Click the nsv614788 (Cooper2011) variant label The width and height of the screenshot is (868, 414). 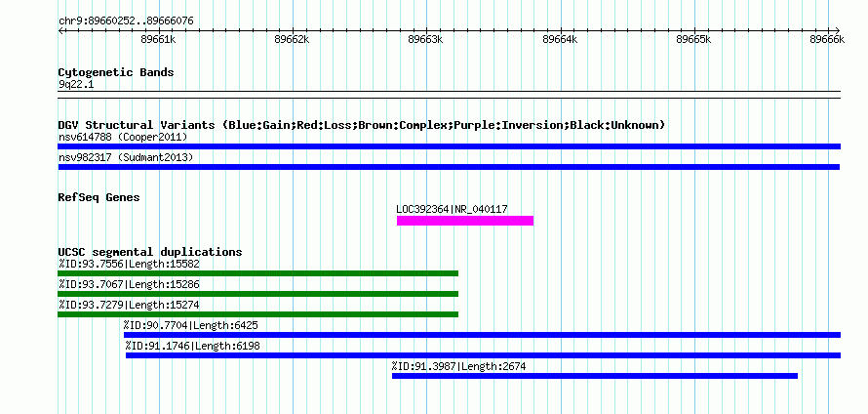[x=123, y=137]
